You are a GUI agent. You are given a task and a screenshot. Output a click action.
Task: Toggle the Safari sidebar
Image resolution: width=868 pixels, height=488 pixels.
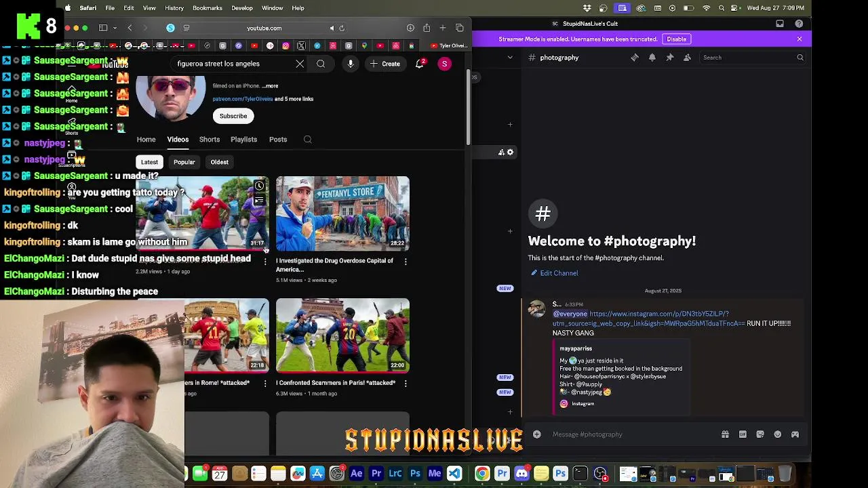click(x=103, y=28)
